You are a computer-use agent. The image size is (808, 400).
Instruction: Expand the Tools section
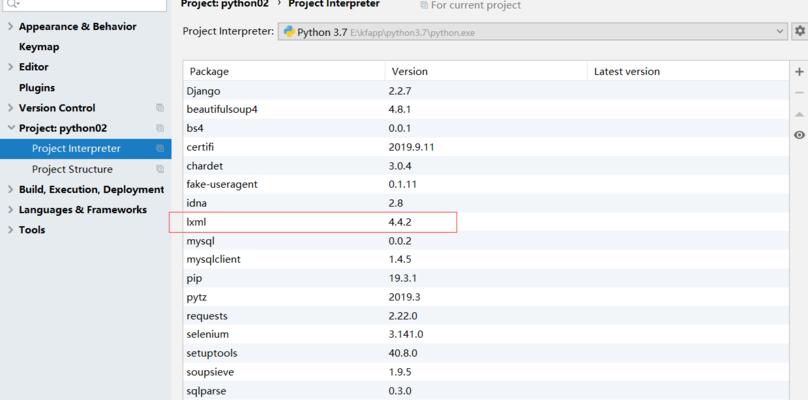(x=11, y=230)
